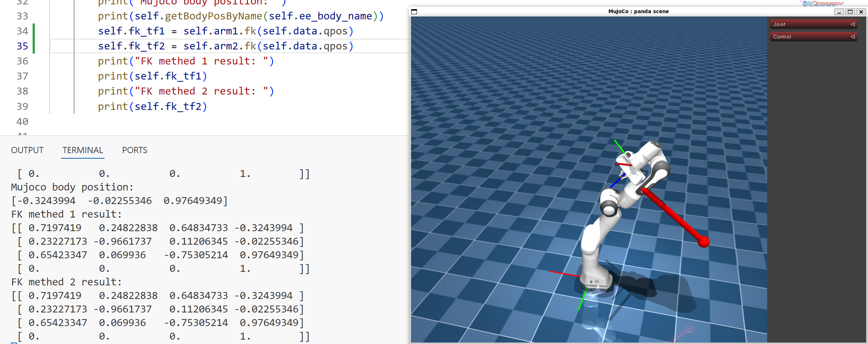The width and height of the screenshot is (868, 344).
Task: Click line number 33 in the gutter
Action: [22, 16]
